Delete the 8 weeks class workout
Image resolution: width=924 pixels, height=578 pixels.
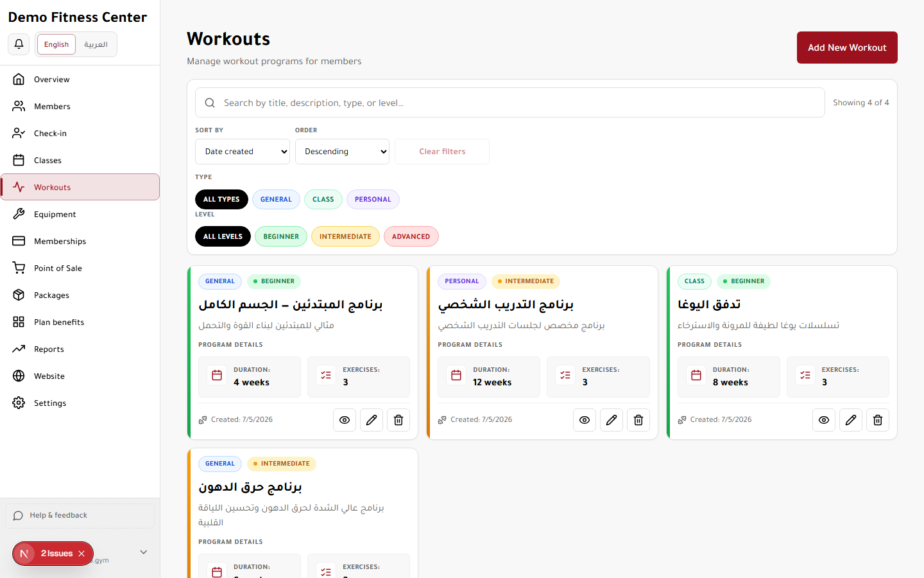click(x=878, y=420)
